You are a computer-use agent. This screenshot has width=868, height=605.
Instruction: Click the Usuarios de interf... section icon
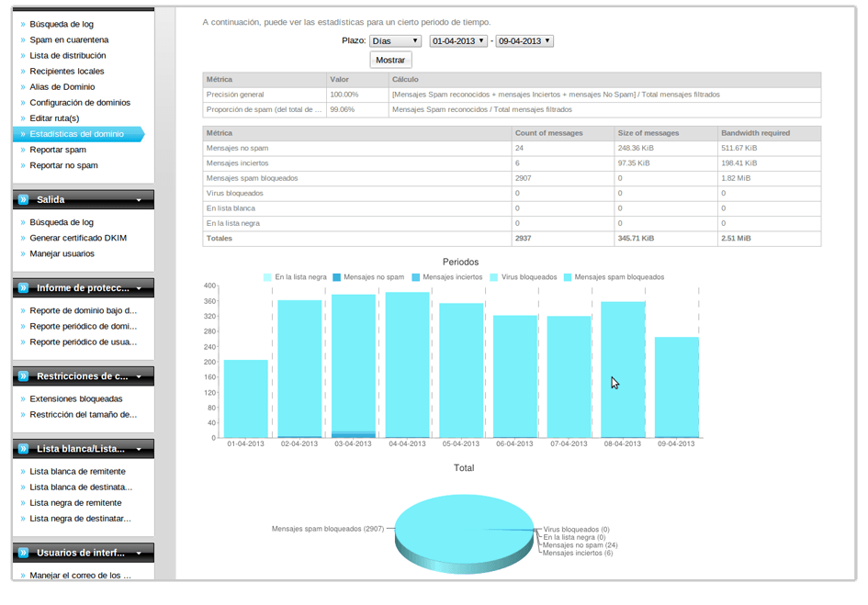click(x=23, y=553)
